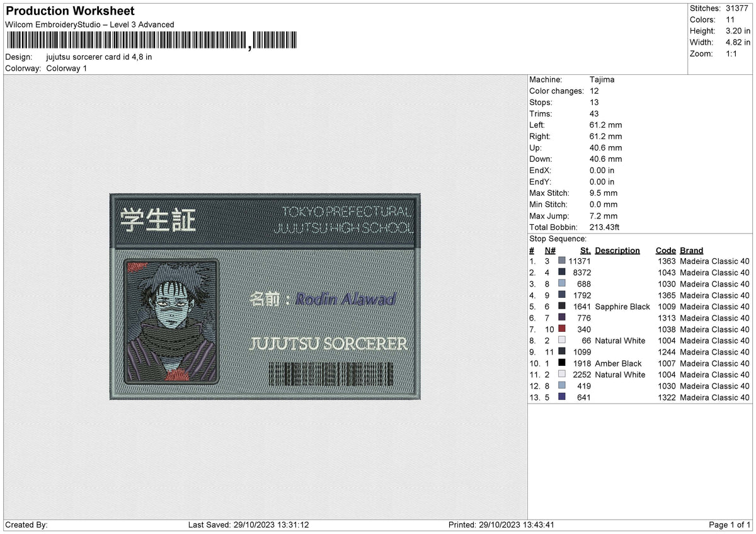756x534 pixels.
Task: Click the 'Amber Black' description
Action: coord(618,363)
